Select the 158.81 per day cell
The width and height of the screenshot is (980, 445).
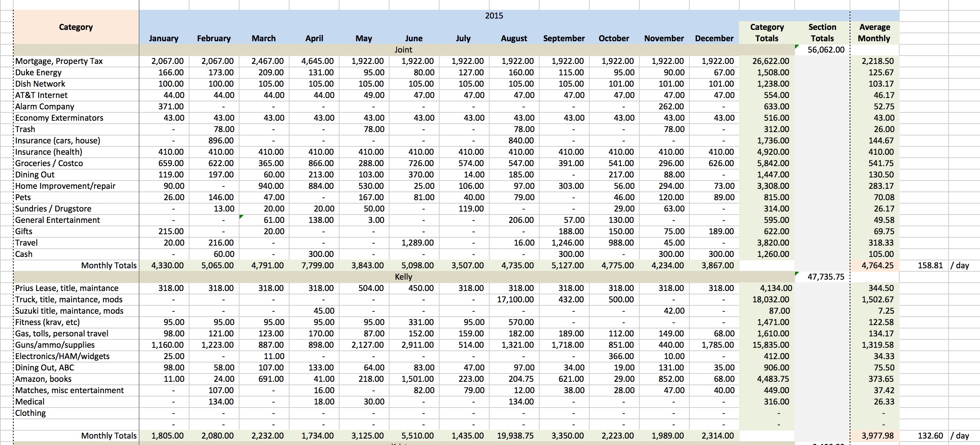(x=930, y=265)
